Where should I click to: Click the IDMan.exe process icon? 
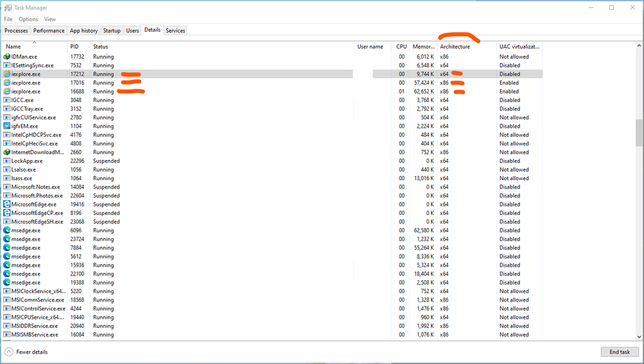(6, 57)
